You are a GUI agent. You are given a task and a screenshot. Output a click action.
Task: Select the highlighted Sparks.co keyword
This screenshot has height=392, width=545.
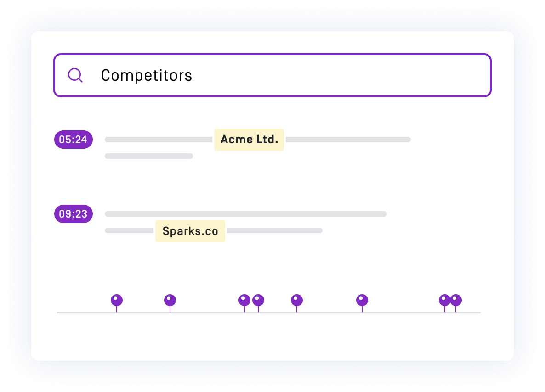tap(190, 231)
